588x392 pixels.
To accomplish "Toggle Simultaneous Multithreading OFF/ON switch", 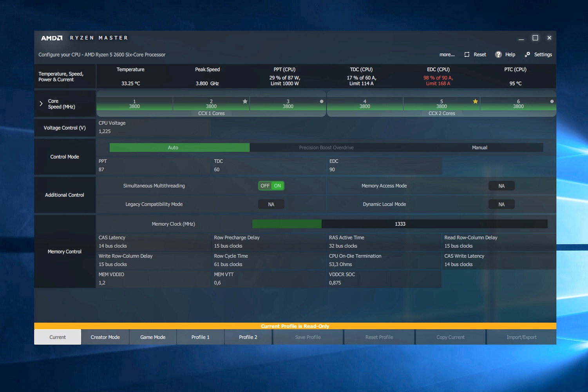I will 271,186.
